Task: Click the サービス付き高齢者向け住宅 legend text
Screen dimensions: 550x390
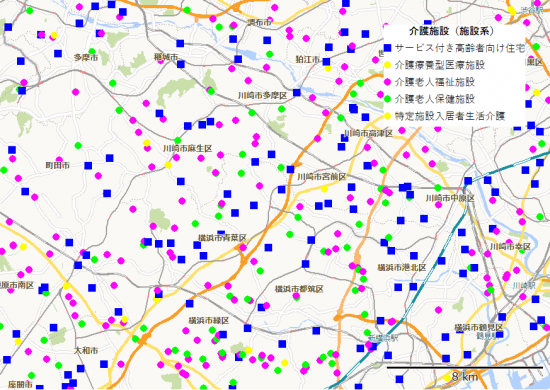Action: pos(460,48)
